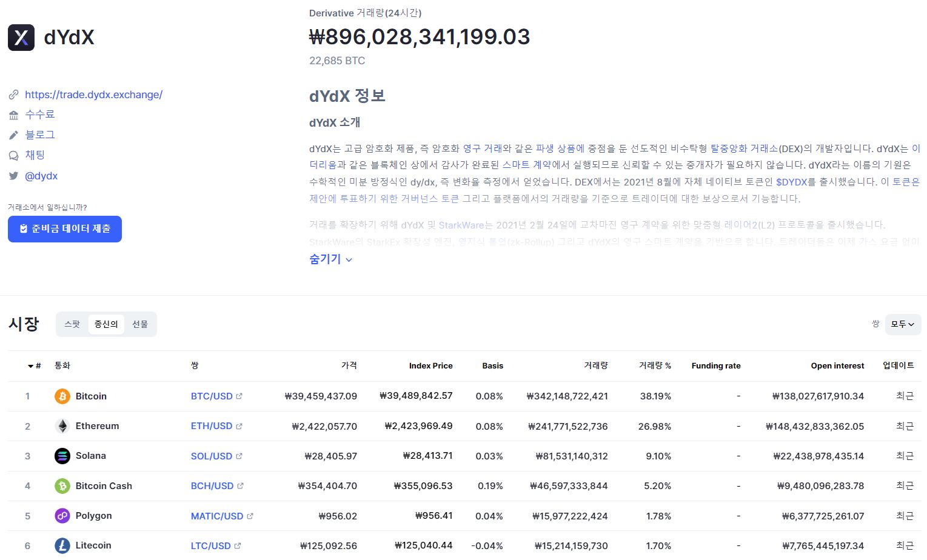Open the SOL/USD pair link

(x=212, y=456)
